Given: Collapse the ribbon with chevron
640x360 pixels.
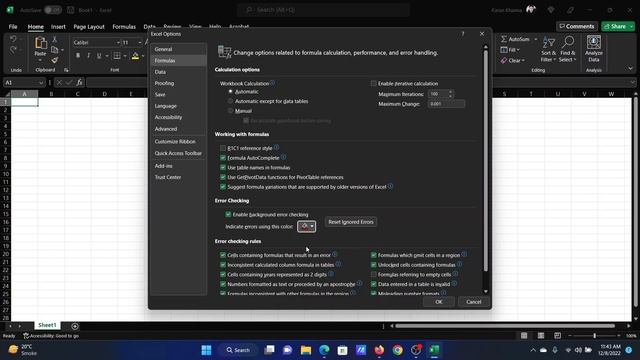Looking at the screenshot, I should [x=630, y=69].
